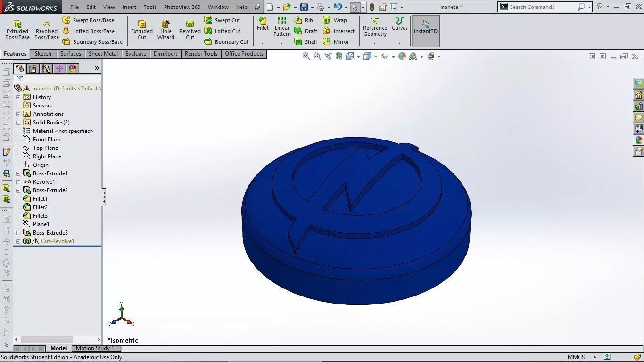The height and width of the screenshot is (362, 644).
Task: Expand the History tree node
Action: tap(18, 97)
